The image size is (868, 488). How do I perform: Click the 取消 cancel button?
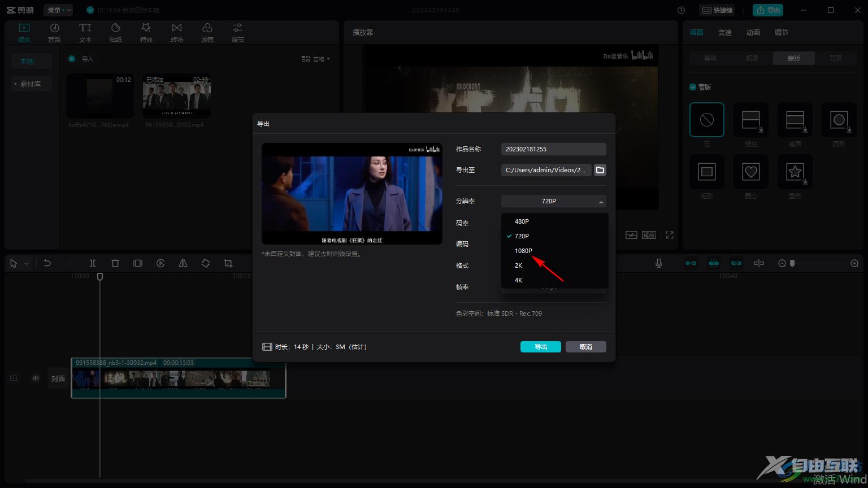(586, 347)
